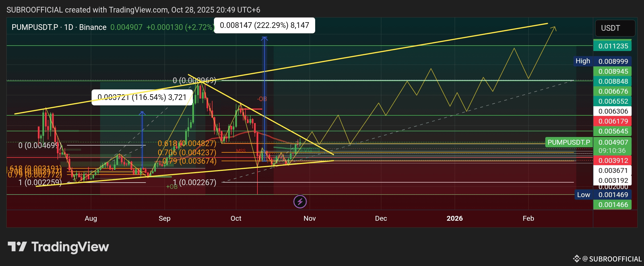Select the 0.79 (0.003674) Fibonacci label
The height and width of the screenshot is (266, 644).
[189, 161]
